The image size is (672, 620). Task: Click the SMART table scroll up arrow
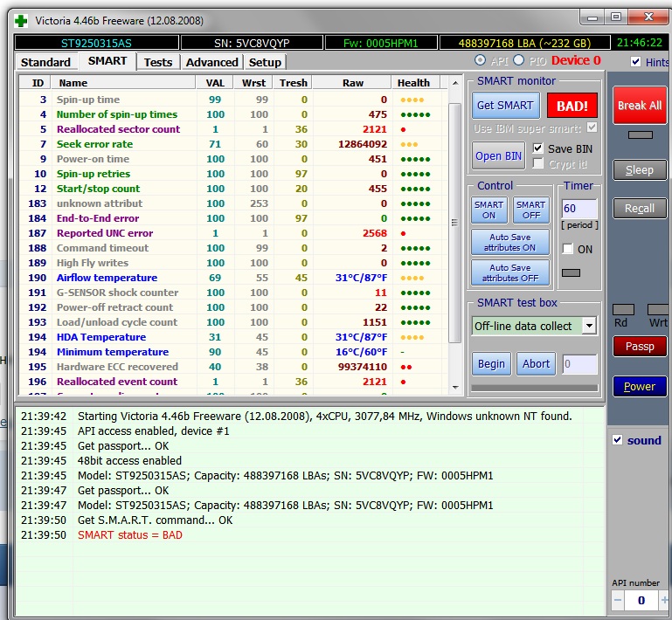(455, 83)
